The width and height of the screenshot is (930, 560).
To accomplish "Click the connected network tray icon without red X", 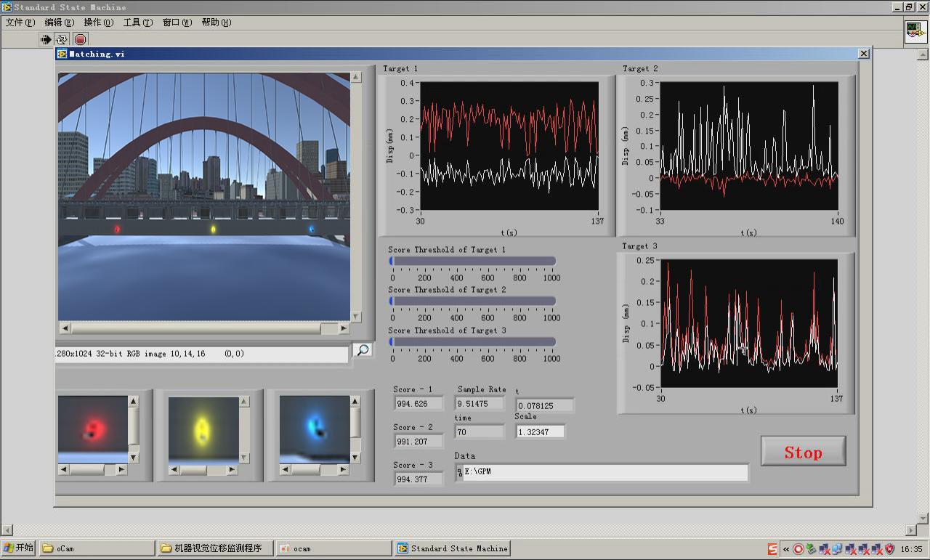I will point(837,548).
